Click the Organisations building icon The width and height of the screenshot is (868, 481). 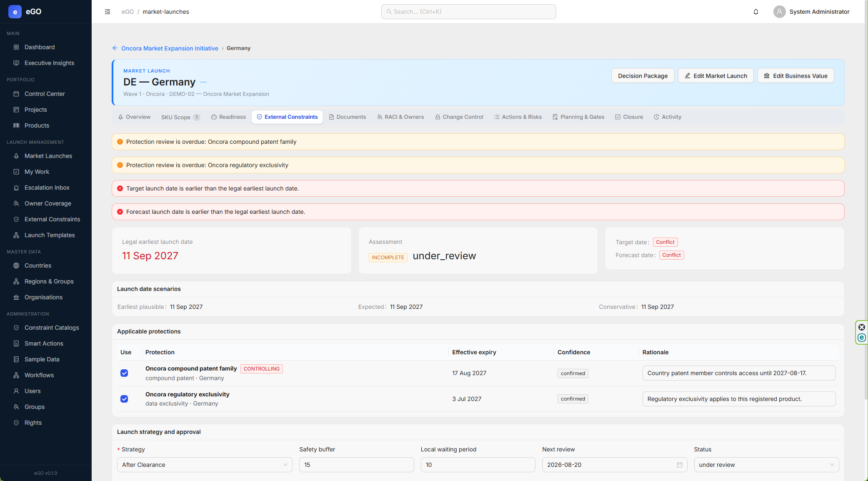[x=16, y=297]
